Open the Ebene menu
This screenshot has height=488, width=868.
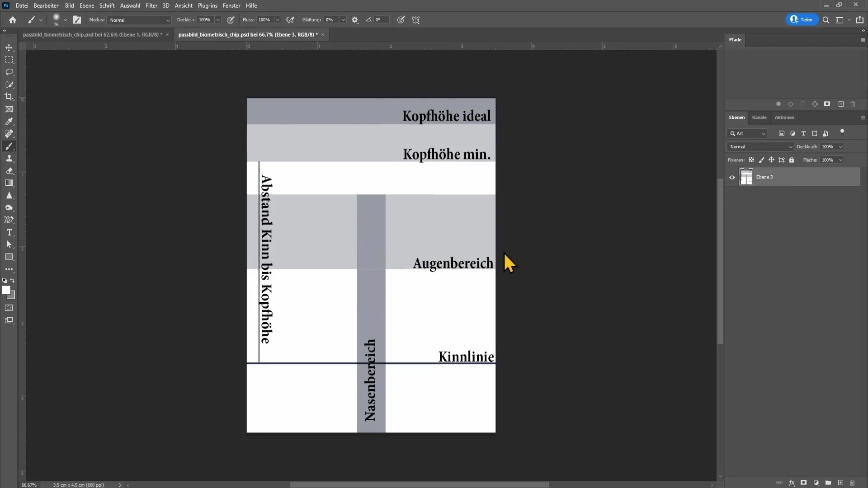tap(87, 5)
